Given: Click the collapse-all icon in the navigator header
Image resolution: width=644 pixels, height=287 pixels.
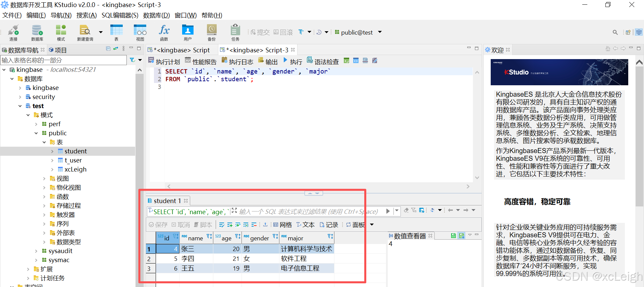Looking at the screenshot, I should (x=108, y=49).
